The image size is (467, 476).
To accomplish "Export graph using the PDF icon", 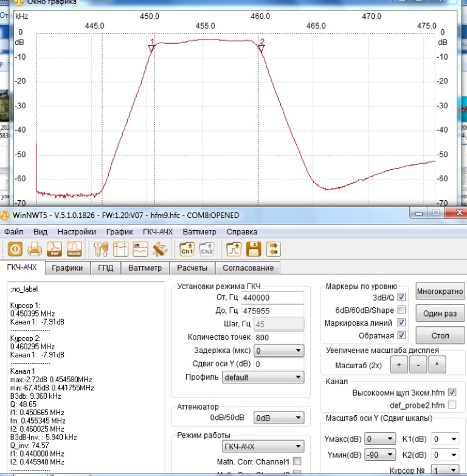I will click(x=55, y=249).
